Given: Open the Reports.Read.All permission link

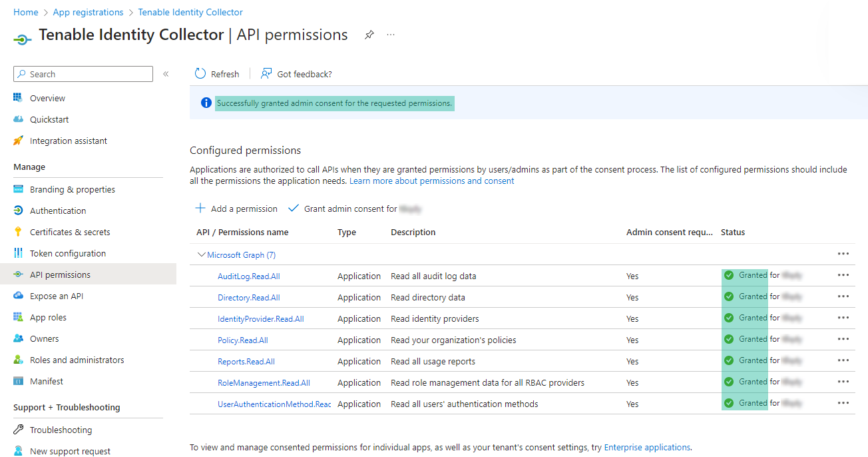Looking at the screenshot, I should 246,361.
